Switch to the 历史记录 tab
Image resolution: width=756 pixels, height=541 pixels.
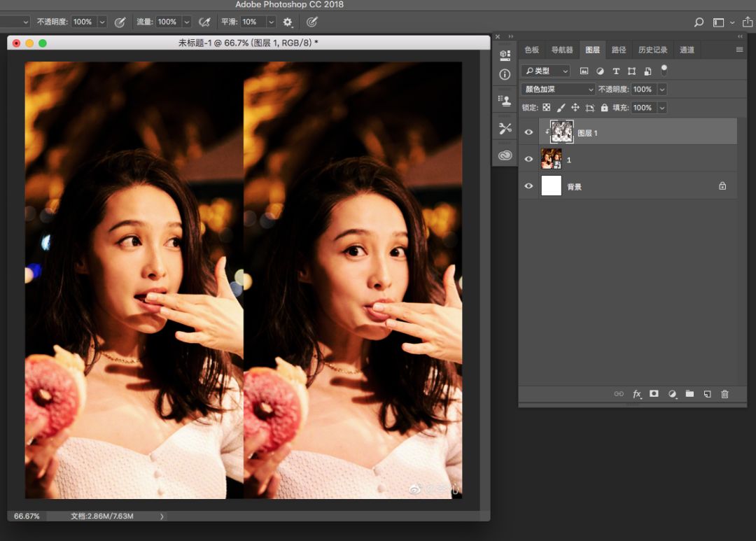click(652, 50)
